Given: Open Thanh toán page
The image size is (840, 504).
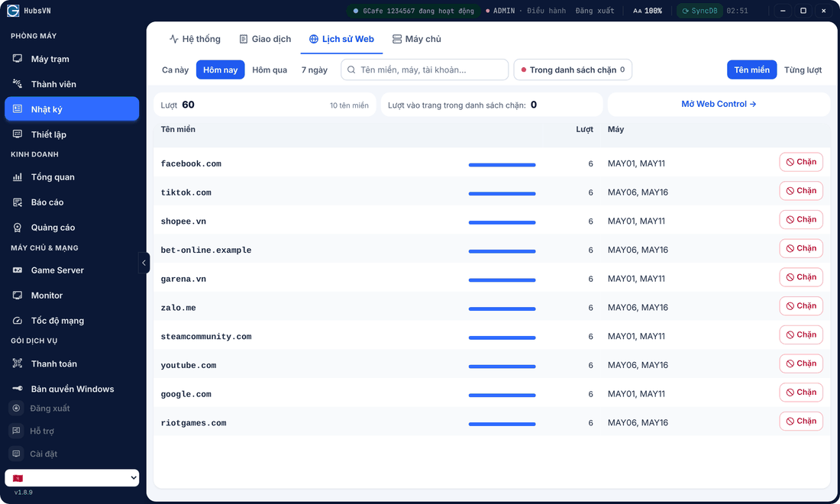Looking at the screenshot, I should (x=72, y=363).
